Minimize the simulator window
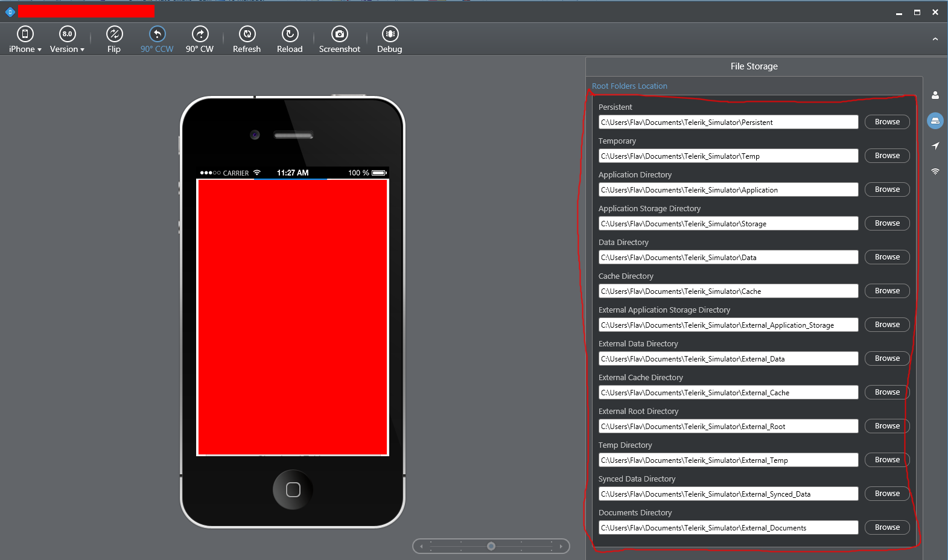This screenshot has width=948, height=560. pos(899,12)
